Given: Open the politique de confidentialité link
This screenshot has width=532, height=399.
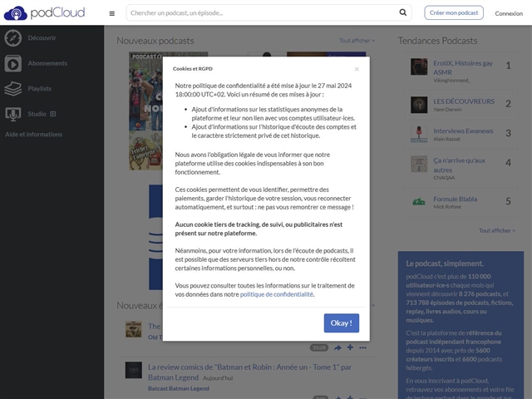Looking at the screenshot, I should coord(277,294).
